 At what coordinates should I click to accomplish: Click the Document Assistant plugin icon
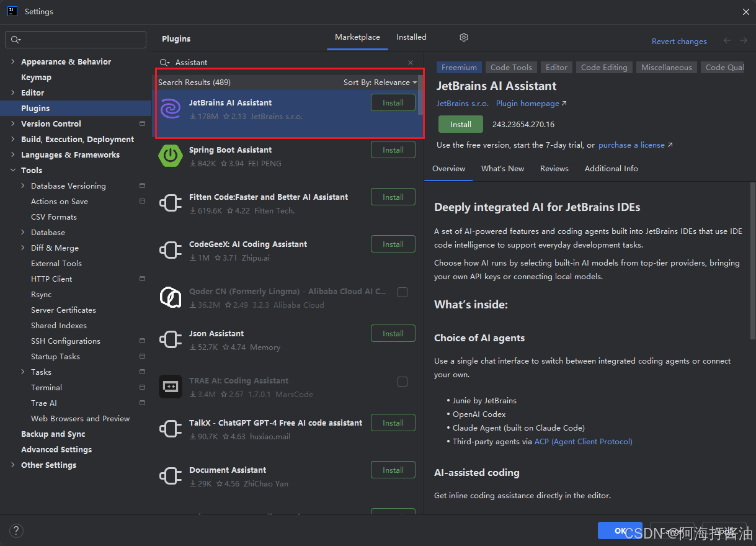pyautogui.click(x=170, y=476)
